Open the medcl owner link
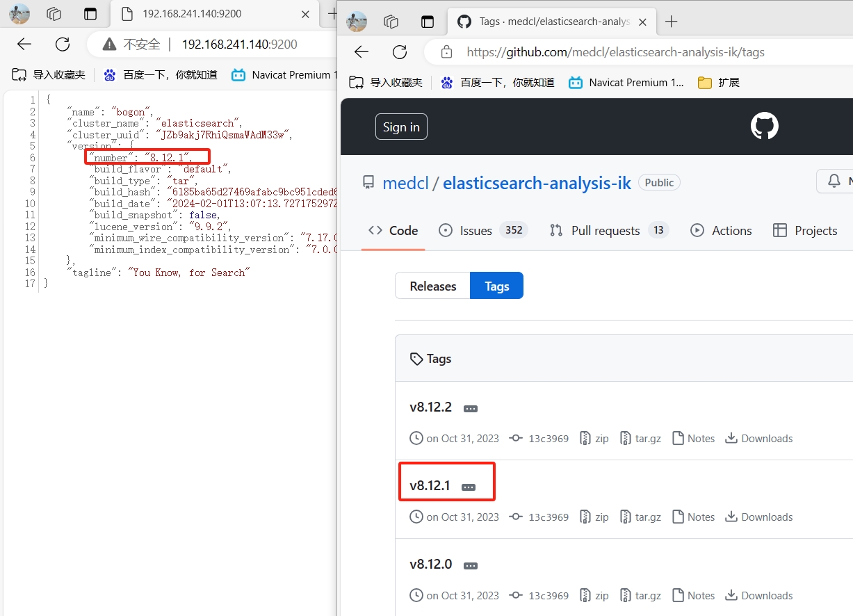Image resolution: width=853 pixels, height=616 pixels. [x=405, y=183]
